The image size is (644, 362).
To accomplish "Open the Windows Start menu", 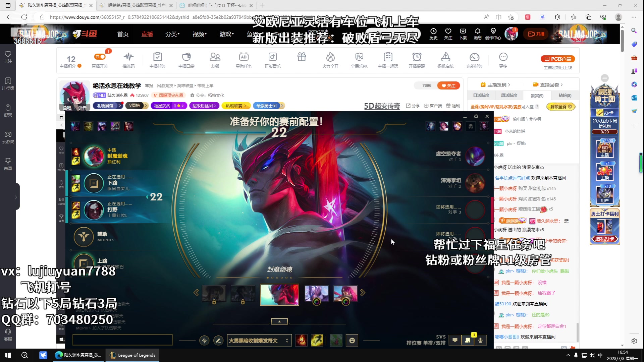I will 8,355.
